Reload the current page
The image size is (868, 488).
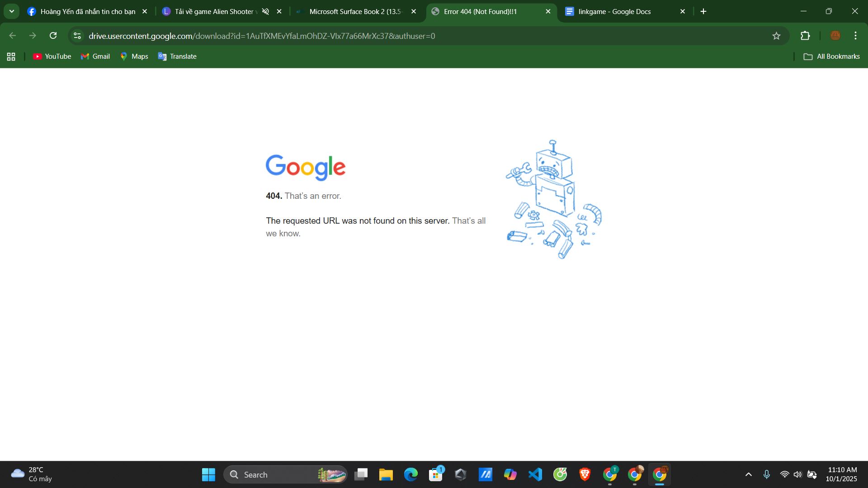(x=53, y=36)
